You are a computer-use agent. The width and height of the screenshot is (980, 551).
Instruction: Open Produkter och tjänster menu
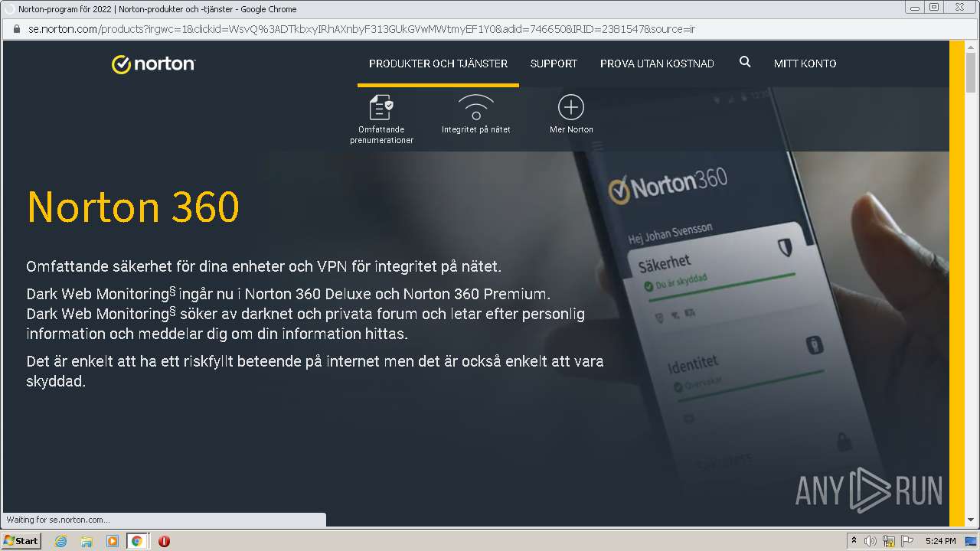point(438,64)
